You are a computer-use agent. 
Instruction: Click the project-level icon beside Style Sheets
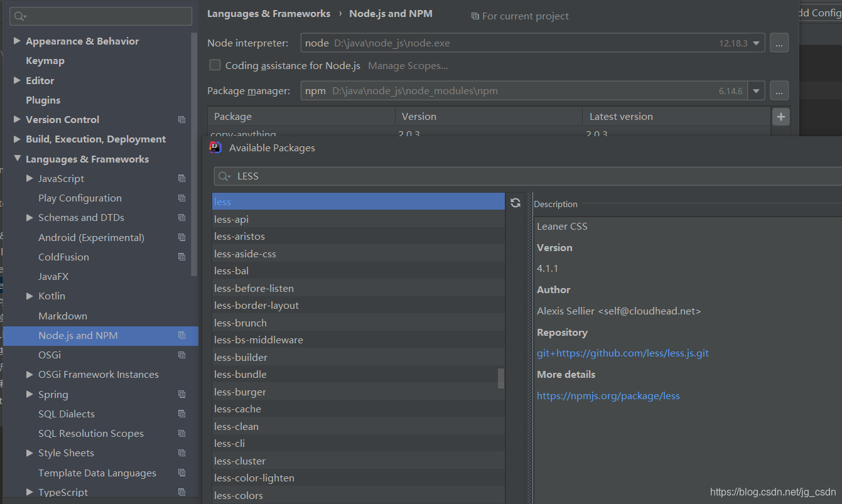tap(181, 453)
